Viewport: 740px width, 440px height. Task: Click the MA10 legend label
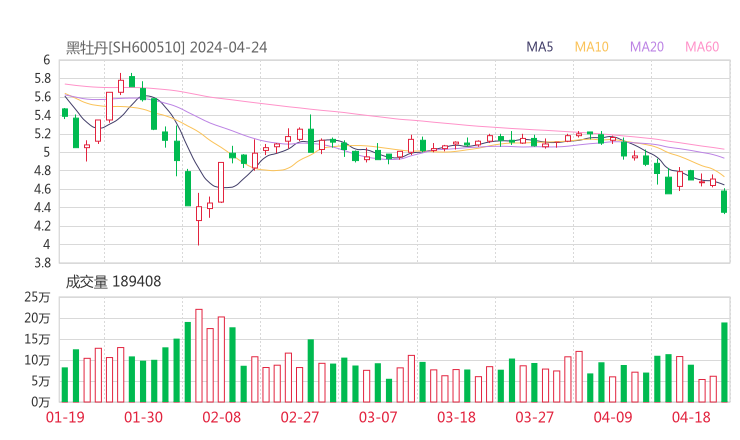tap(591, 47)
